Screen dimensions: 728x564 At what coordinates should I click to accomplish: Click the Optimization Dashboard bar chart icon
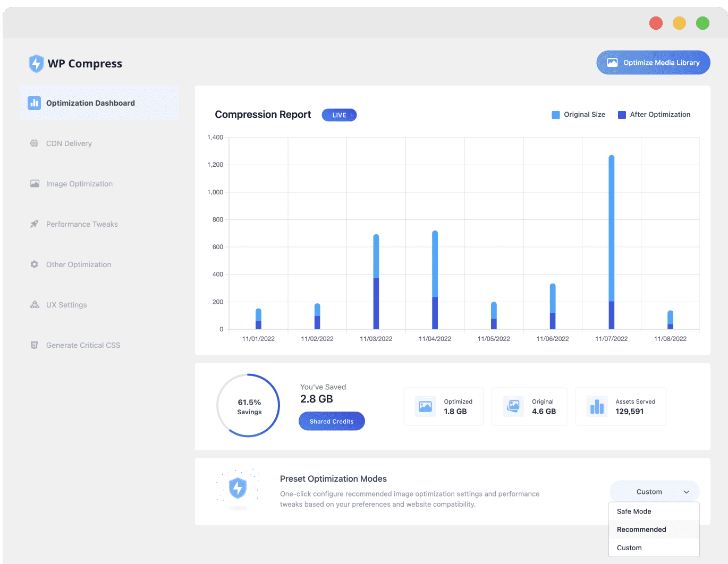click(35, 103)
